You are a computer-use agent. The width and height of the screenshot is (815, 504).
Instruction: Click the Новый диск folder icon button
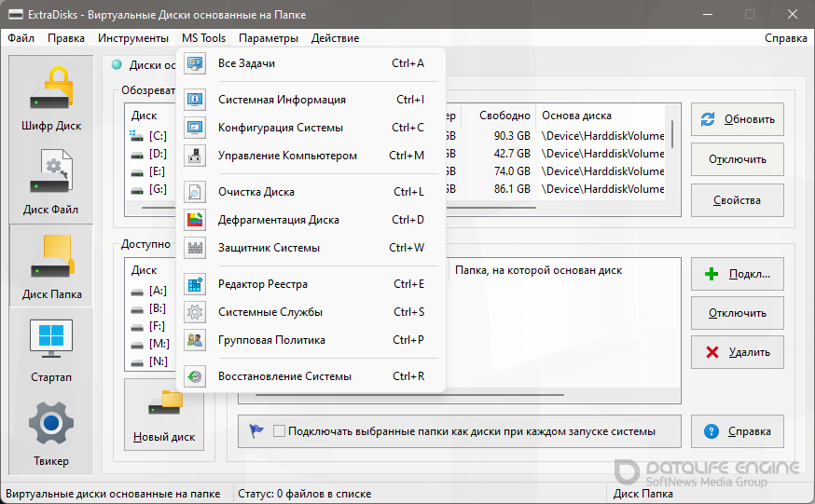(164, 415)
